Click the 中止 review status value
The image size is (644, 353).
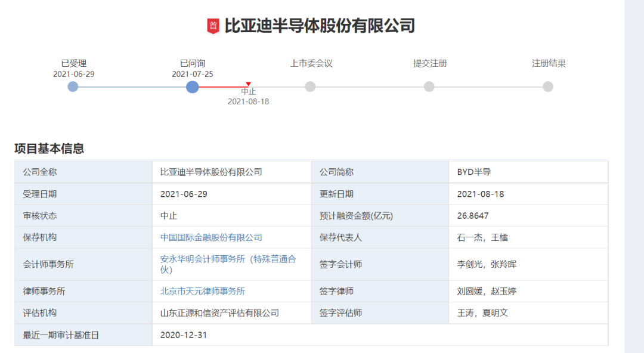(x=168, y=216)
